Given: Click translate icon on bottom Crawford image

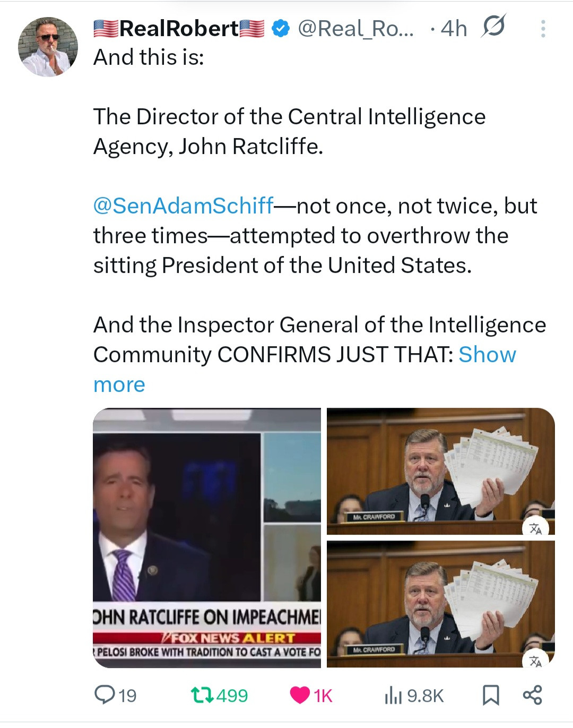Looking at the screenshot, I should (535, 661).
